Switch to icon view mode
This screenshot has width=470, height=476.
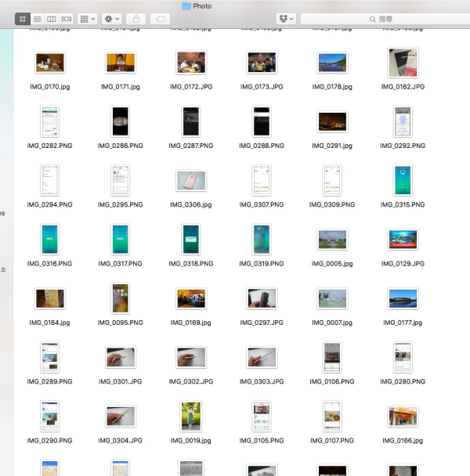pos(23,19)
